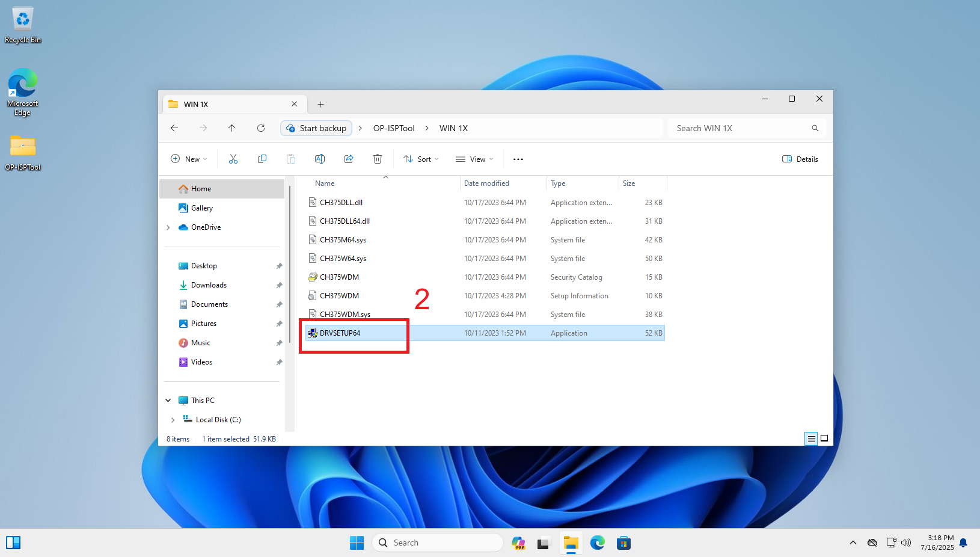The height and width of the screenshot is (557, 980).
Task: Click the Cut scissors icon
Action: (x=233, y=159)
